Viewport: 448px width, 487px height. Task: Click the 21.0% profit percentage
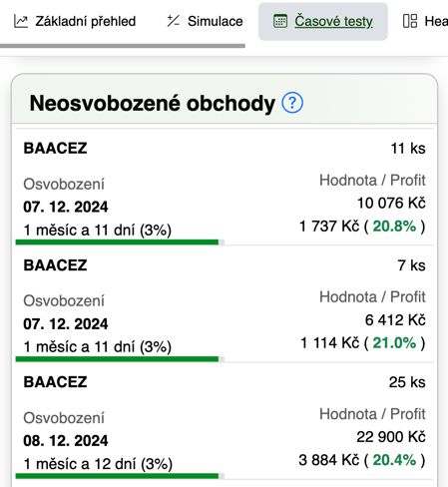394,343
